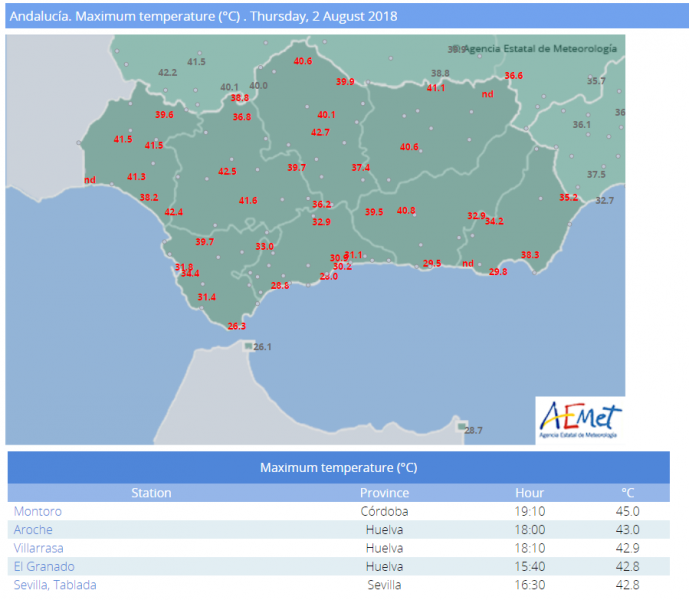Open the Sevilla, Tablada station link
This screenshot has width=689, height=600.
click(55, 585)
